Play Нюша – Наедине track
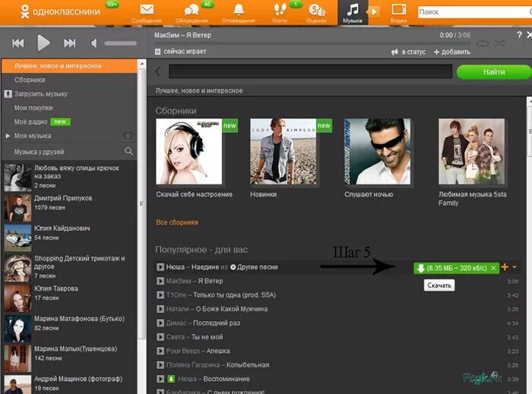 (160, 267)
